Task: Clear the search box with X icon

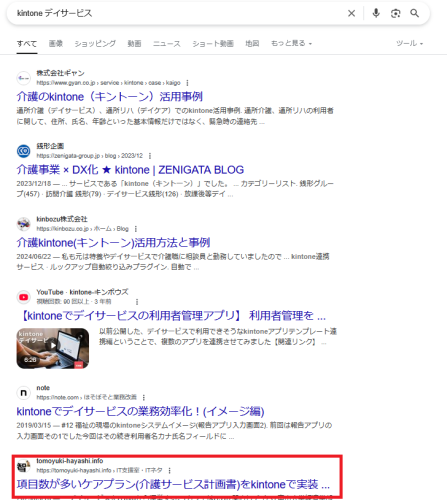Action: click(x=351, y=13)
